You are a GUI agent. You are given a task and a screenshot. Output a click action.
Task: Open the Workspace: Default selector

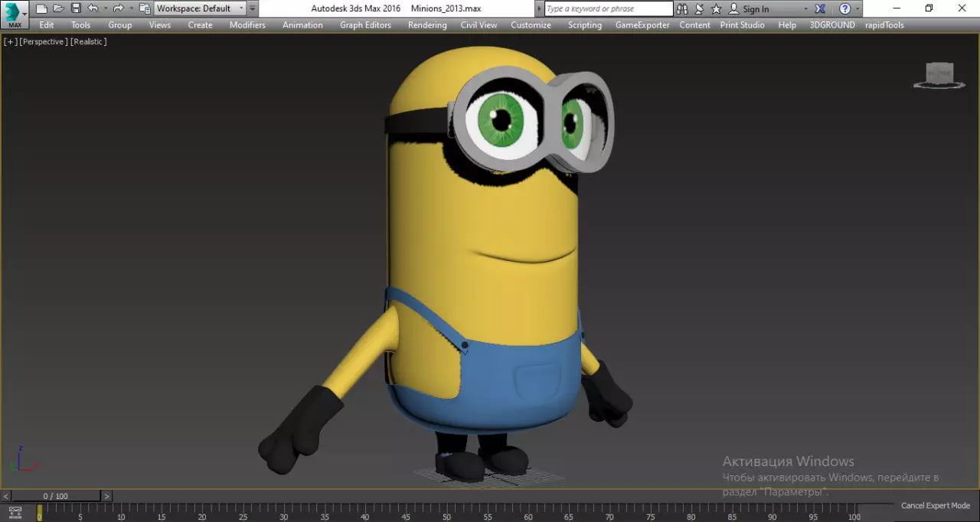200,8
